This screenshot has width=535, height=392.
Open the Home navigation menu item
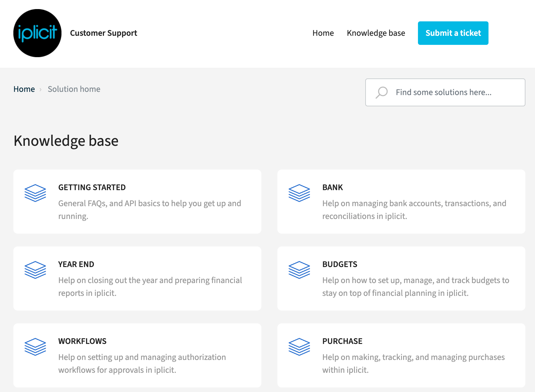pos(323,33)
